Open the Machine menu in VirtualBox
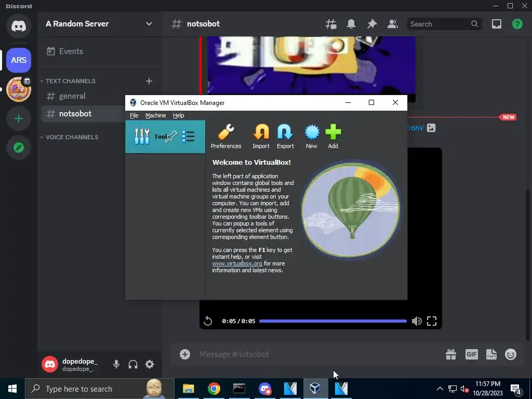532x399 pixels. pyautogui.click(x=156, y=115)
